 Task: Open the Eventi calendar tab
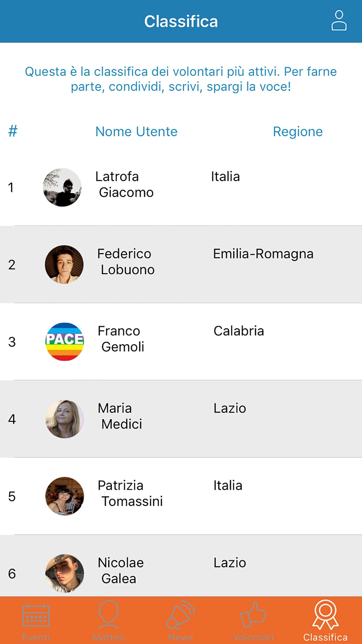36,620
